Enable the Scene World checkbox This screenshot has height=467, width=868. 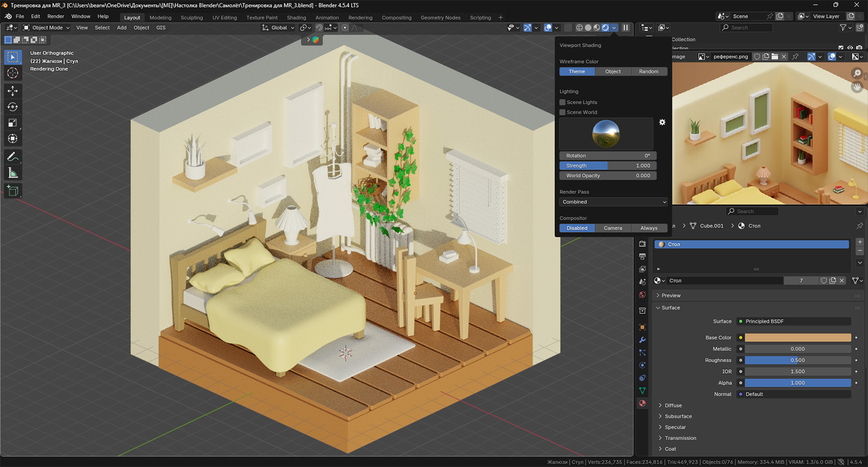[x=563, y=112]
